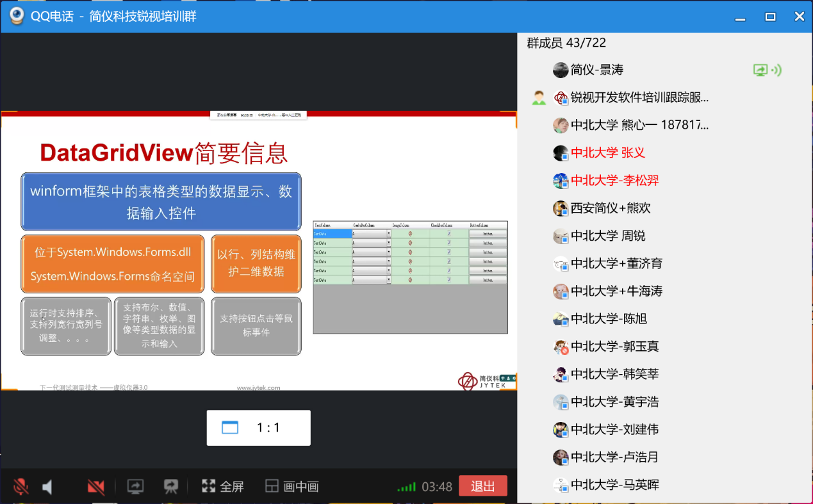Click avatar of 中北大学-郭玉真

(x=561, y=346)
